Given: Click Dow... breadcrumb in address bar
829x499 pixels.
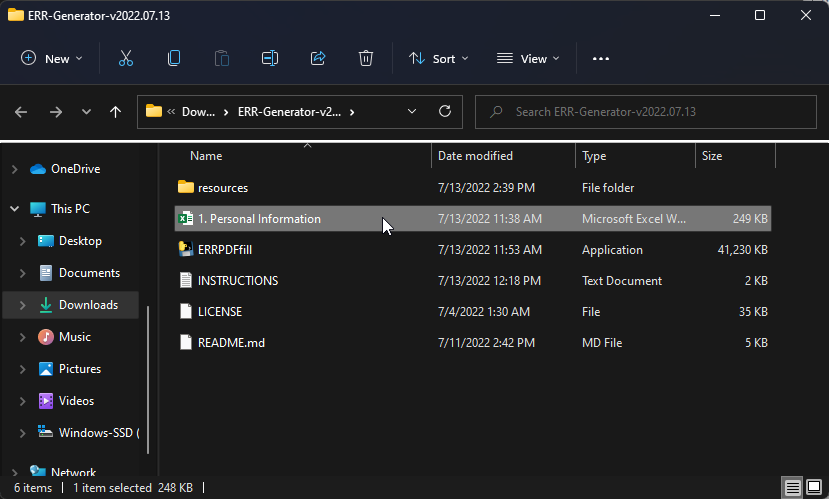Looking at the screenshot, I should [x=198, y=112].
